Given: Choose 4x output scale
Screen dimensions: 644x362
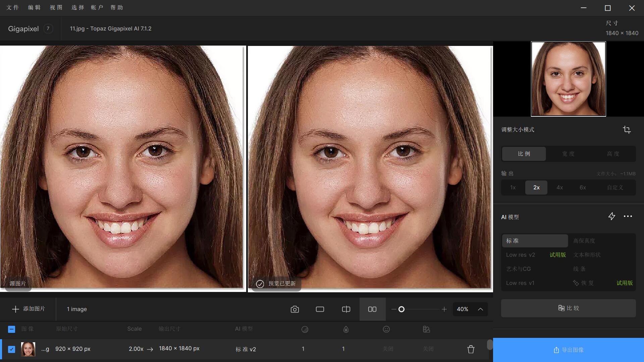Looking at the screenshot, I should pyautogui.click(x=559, y=188).
